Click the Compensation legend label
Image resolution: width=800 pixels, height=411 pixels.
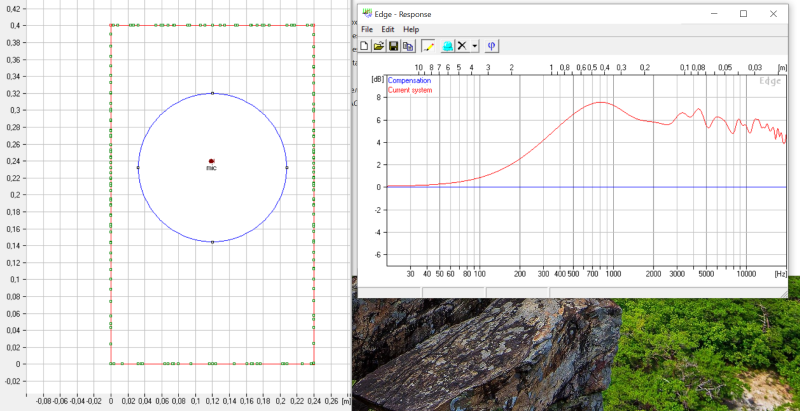(x=409, y=81)
